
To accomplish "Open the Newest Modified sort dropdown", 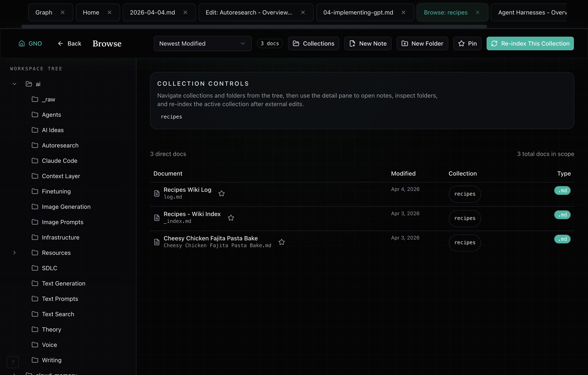I will click(x=203, y=43).
